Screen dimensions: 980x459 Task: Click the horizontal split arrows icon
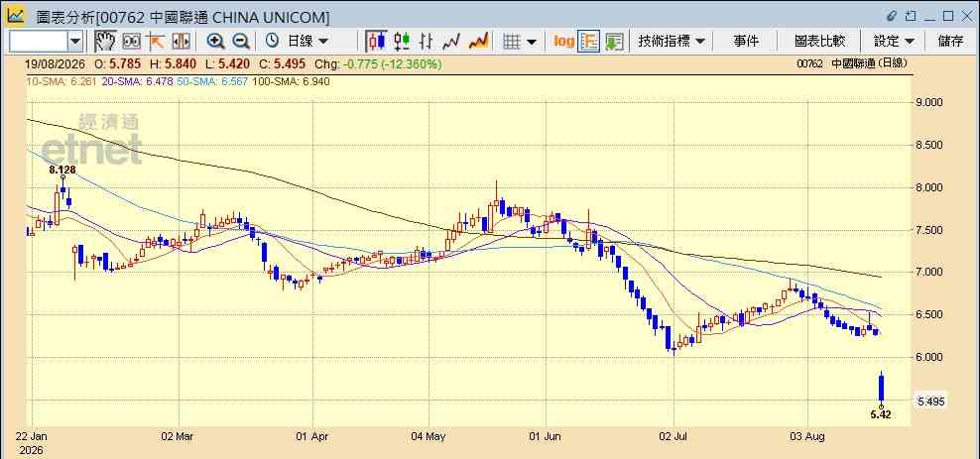pyautogui.click(x=181, y=42)
